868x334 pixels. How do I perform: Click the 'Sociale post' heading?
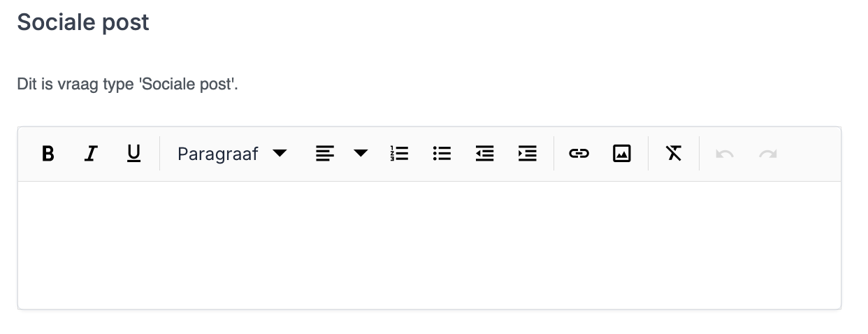point(83,22)
